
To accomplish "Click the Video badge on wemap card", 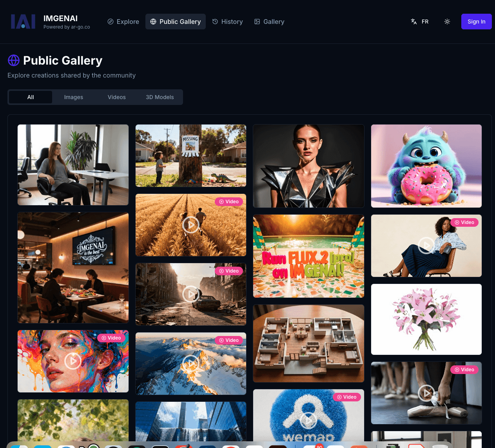I will pyautogui.click(x=347, y=397).
